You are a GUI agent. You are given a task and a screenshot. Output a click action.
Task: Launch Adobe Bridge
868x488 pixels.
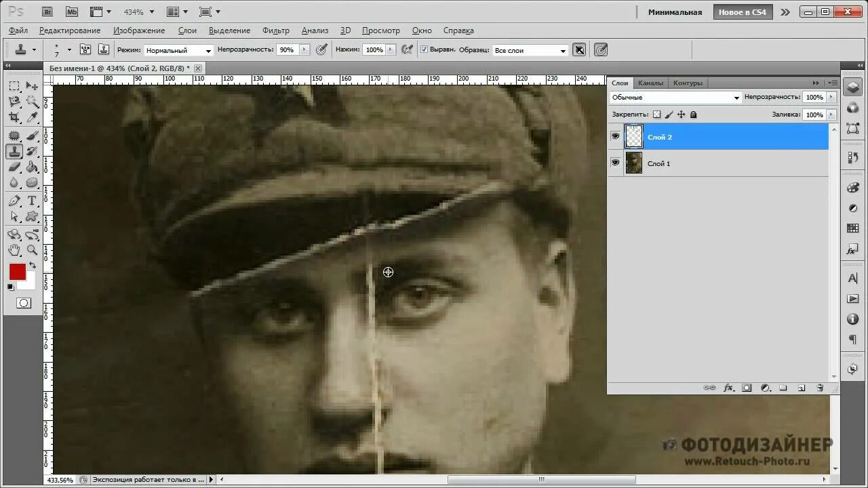click(x=47, y=12)
